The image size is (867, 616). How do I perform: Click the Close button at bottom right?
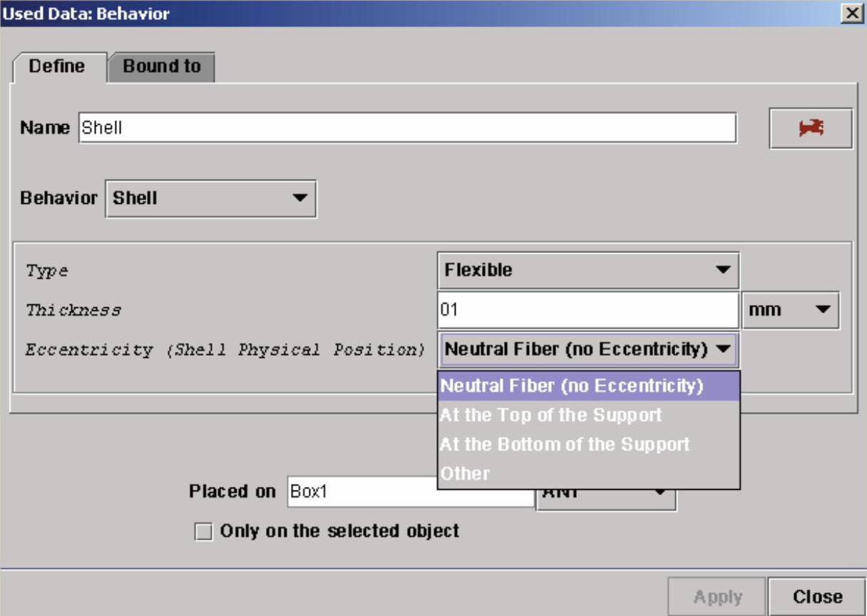817,596
